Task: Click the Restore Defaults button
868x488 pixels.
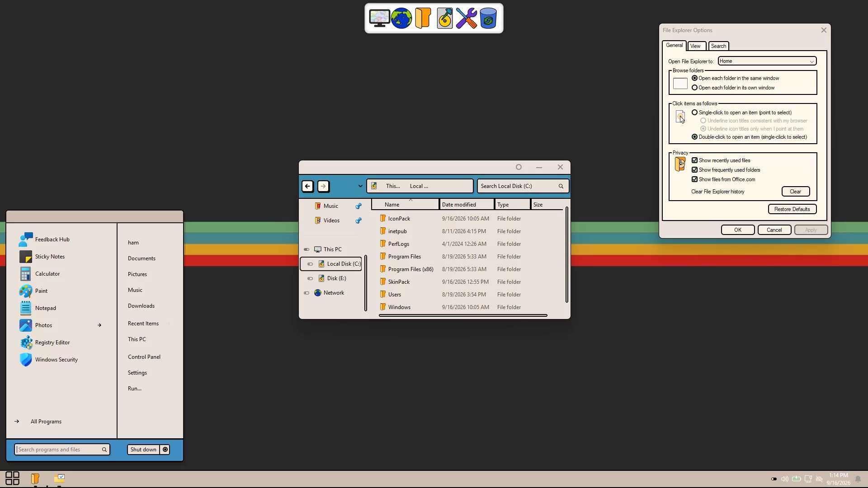Action: [792, 209]
